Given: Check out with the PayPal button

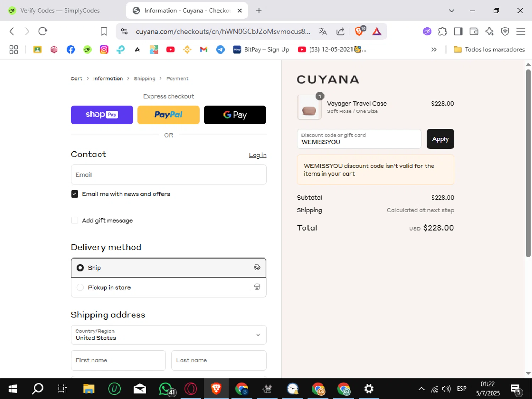Looking at the screenshot, I should pyautogui.click(x=168, y=115).
